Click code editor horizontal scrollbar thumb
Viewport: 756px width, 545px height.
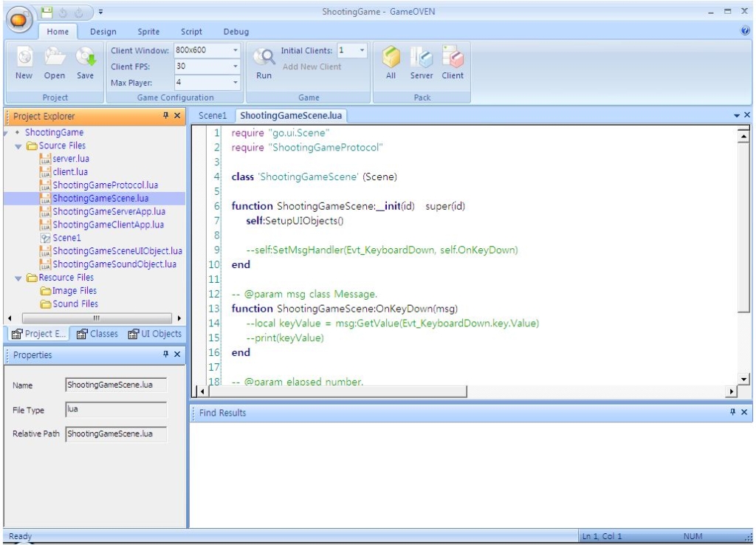pos(337,391)
